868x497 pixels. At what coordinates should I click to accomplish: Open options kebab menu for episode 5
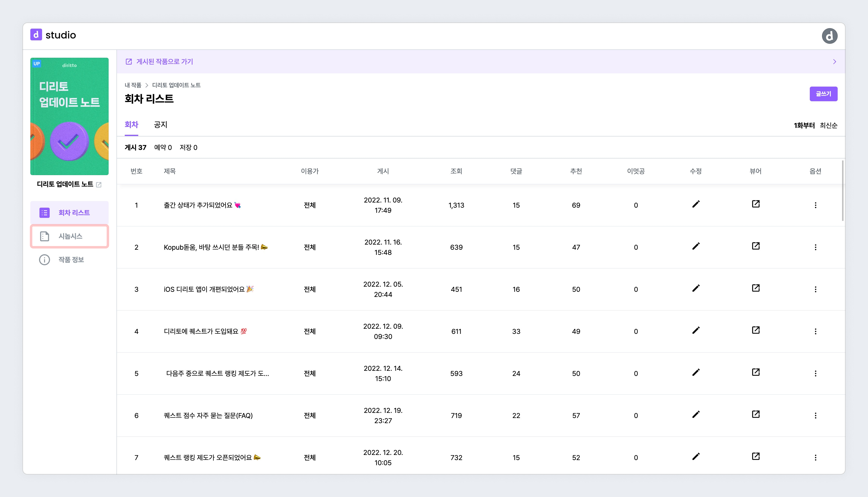(x=815, y=373)
